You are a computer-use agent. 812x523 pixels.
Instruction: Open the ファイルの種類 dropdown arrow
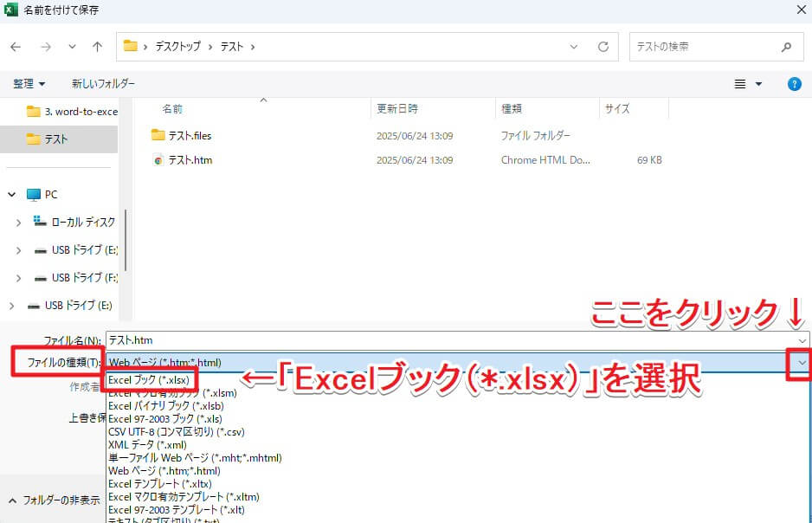(802, 363)
